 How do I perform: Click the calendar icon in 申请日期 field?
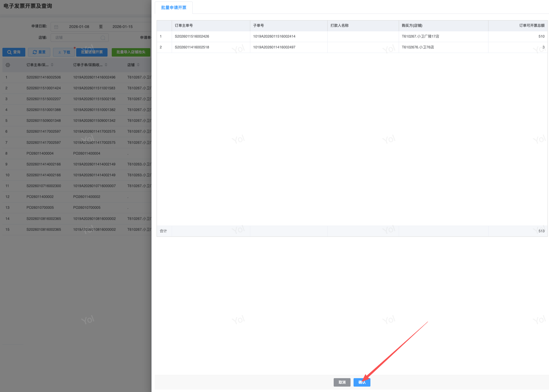coord(56,27)
